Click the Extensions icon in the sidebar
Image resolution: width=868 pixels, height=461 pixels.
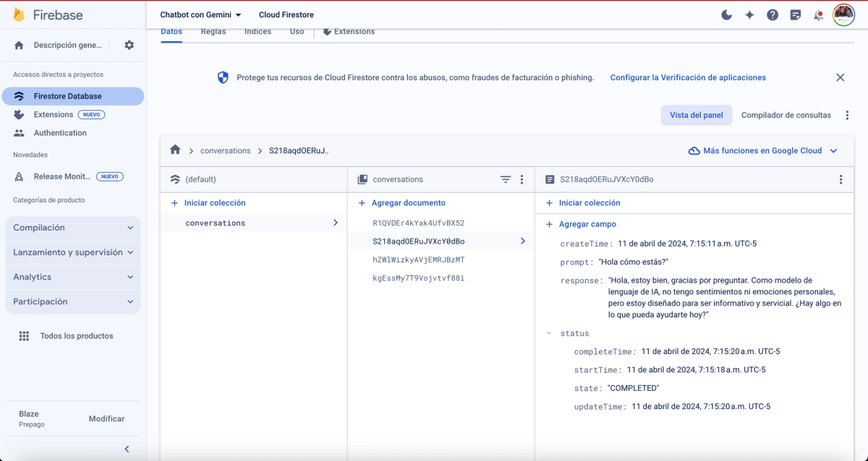(19, 114)
